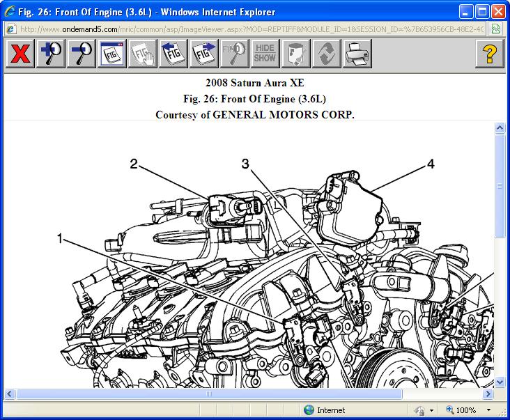Open help with yellow question mark
510x420 pixels.
coord(490,54)
